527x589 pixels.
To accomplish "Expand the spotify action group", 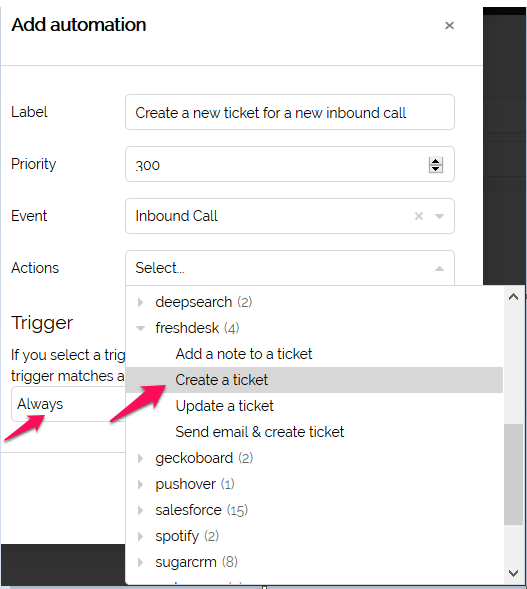I will (140, 536).
